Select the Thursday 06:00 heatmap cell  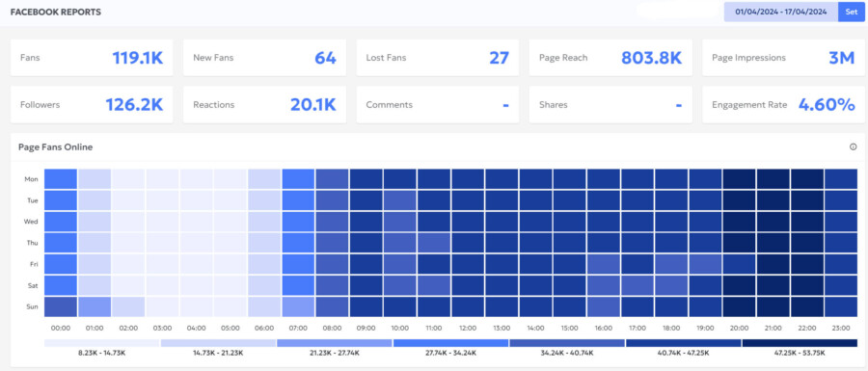click(264, 243)
